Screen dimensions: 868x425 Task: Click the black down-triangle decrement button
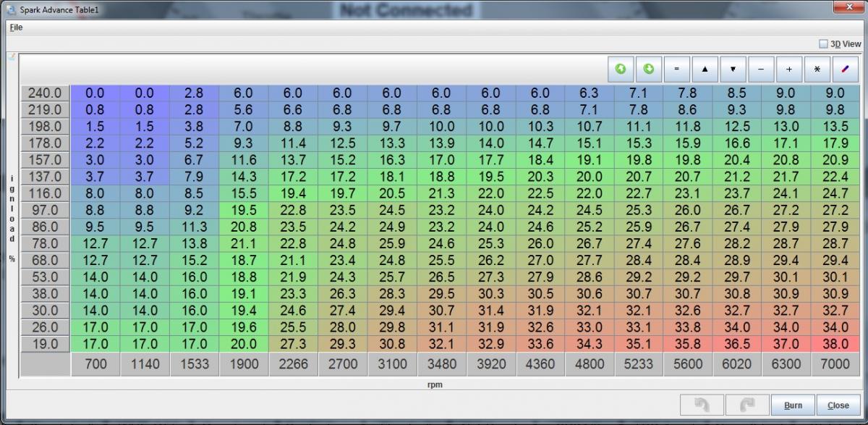point(733,70)
